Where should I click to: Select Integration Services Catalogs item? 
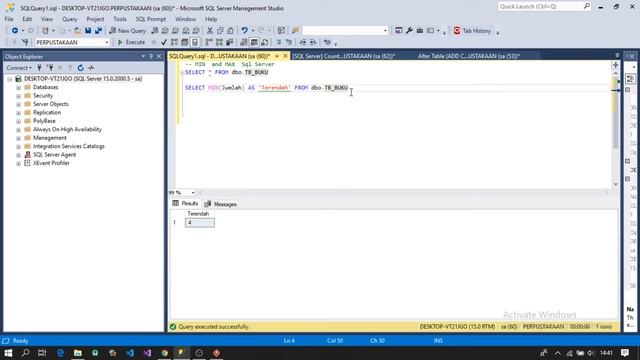click(69, 146)
